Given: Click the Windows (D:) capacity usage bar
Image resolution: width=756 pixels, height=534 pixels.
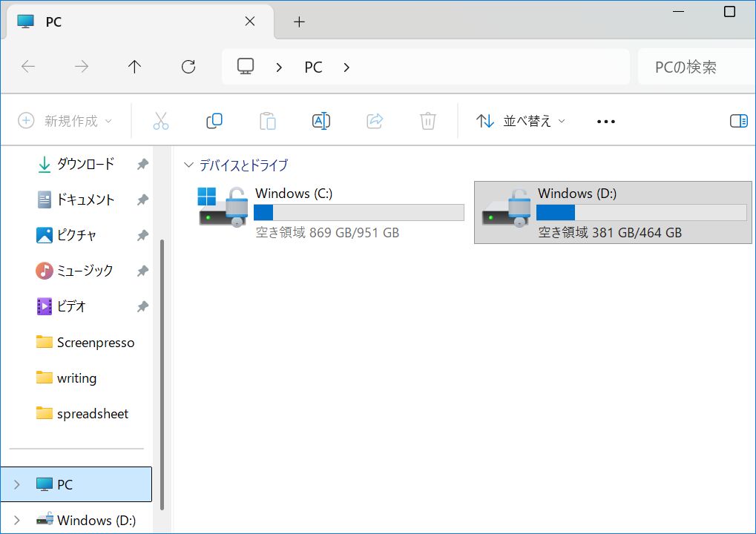Looking at the screenshot, I should [641, 213].
